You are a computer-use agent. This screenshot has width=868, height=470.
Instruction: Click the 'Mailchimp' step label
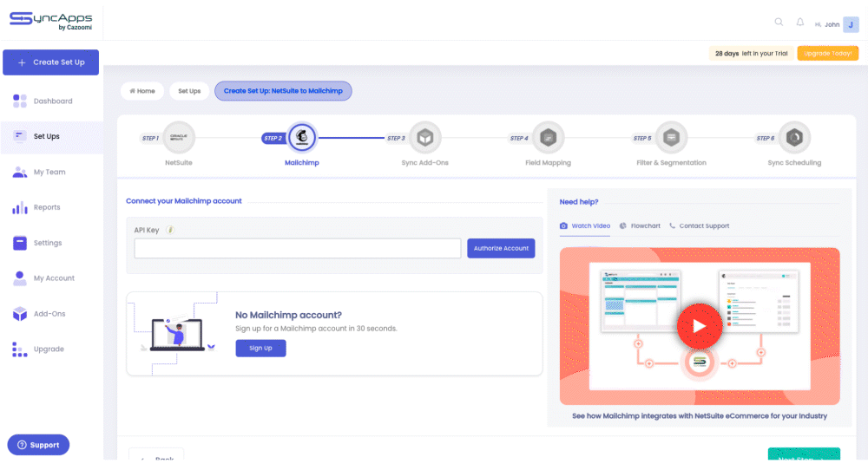(x=302, y=162)
